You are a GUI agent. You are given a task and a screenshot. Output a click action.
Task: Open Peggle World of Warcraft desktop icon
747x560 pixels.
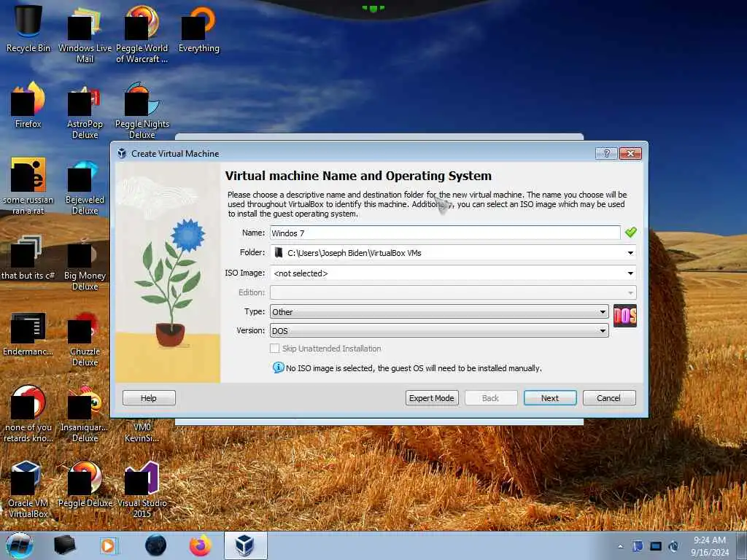pos(142,34)
